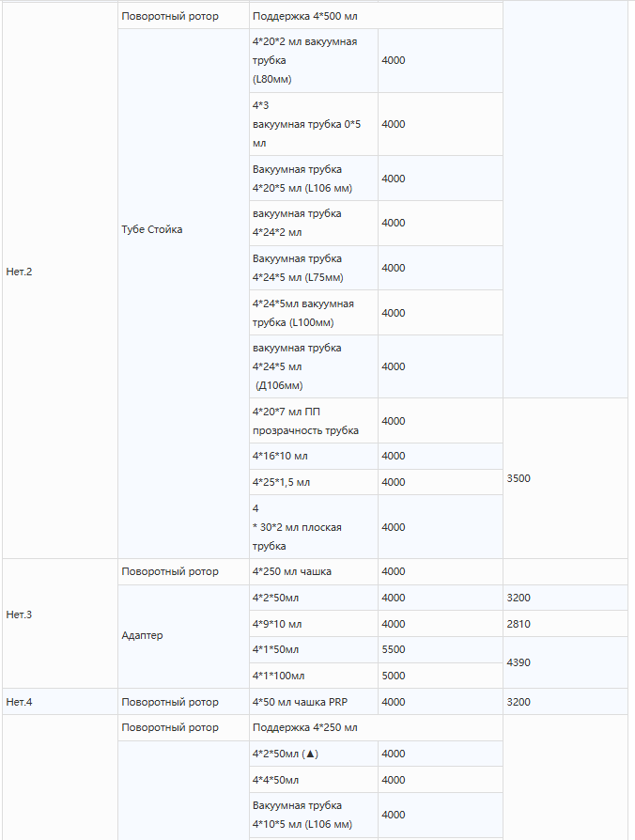Select the "Нет.3" row header cell

click(x=20, y=615)
